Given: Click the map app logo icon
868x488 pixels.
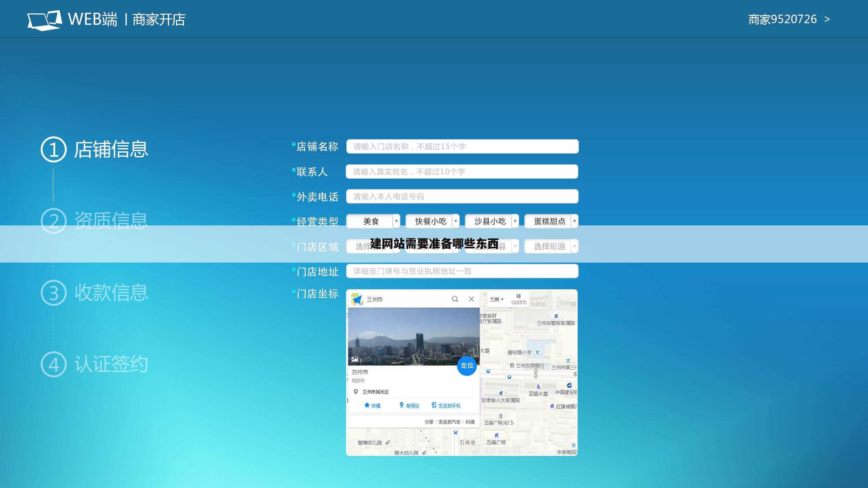Looking at the screenshot, I should pyautogui.click(x=357, y=299).
